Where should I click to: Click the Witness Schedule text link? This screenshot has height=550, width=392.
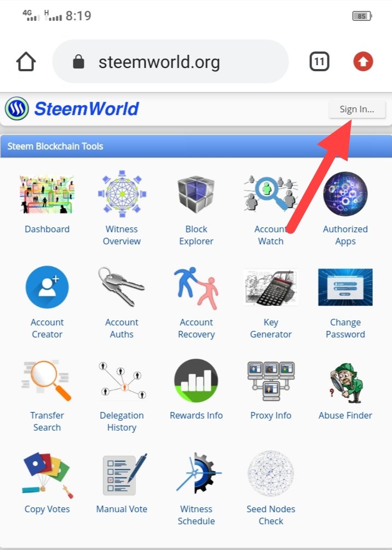point(196,515)
